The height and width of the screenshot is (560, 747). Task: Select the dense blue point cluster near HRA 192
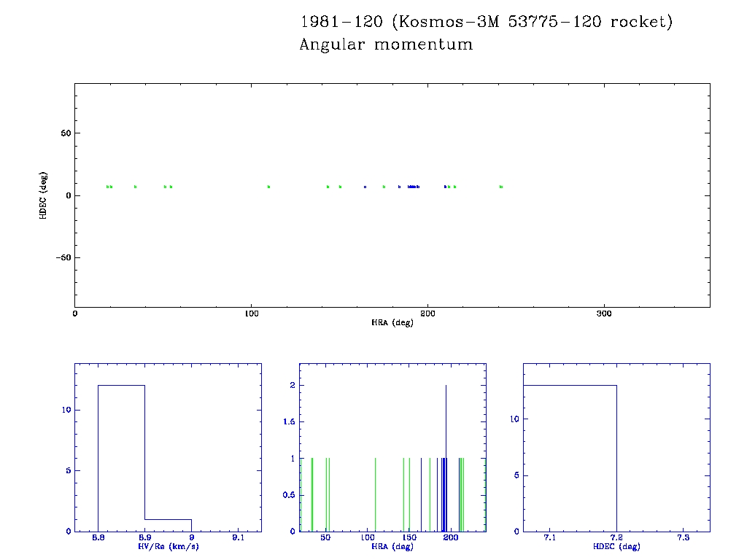click(x=414, y=187)
